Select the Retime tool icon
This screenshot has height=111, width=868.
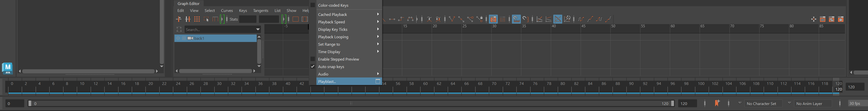[215, 19]
